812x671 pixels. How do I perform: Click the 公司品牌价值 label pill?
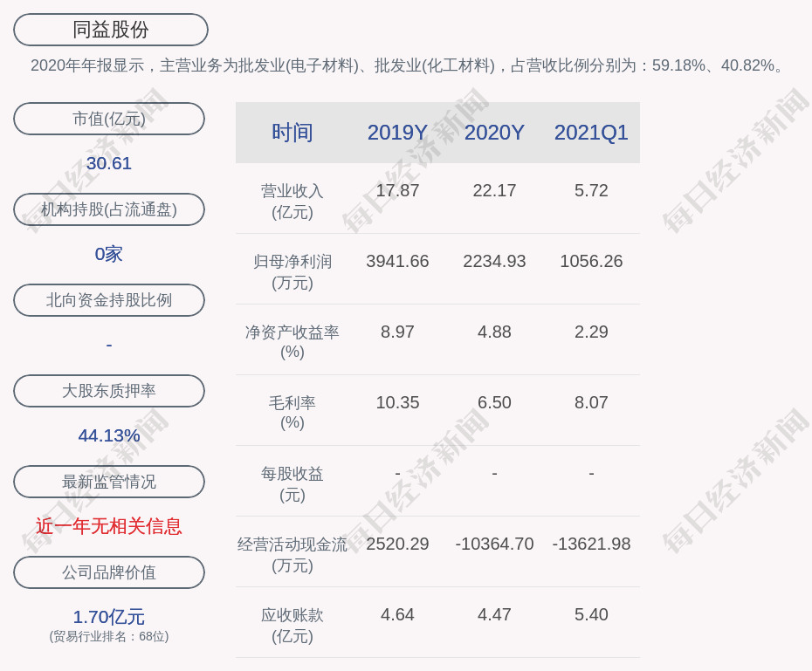(x=109, y=572)
